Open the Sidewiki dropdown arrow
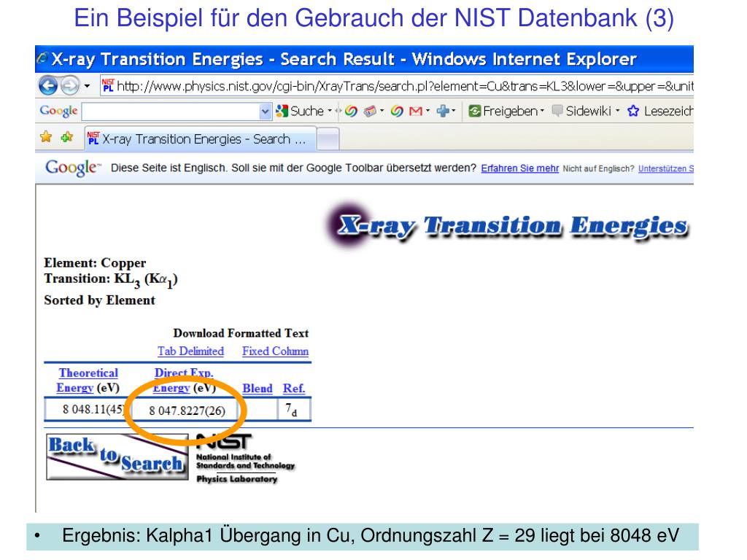 tap(617, 111)
